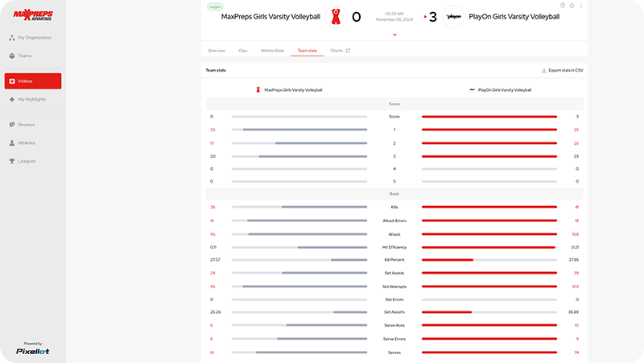This screenshot has width=644, height=363.
Task: Click MaxPreps Kill Percent value 27.37
Action: tap(215, 260)
